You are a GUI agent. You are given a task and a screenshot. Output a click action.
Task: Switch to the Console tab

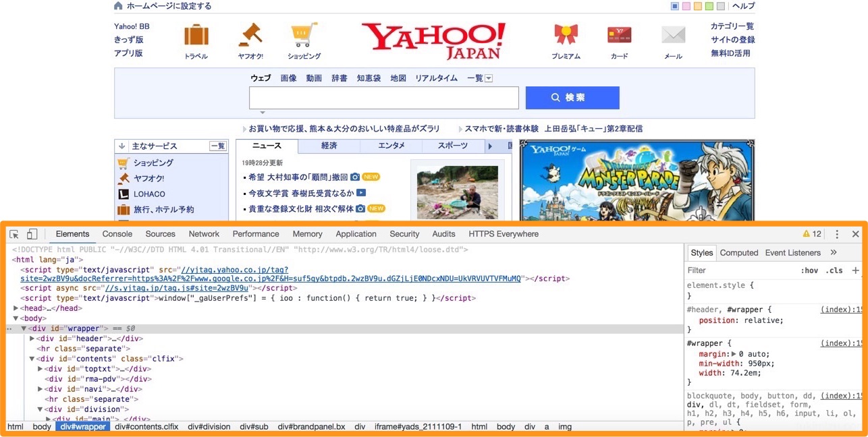pyautogui.click(x=117, y=234)
